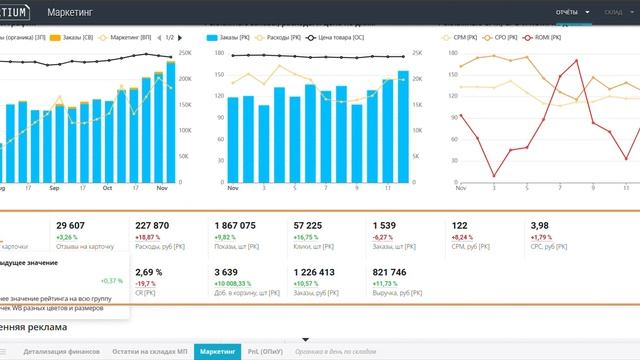Click the 122 CPM value
The height and width of the screenshot is (360, 640).
point(460,225)
